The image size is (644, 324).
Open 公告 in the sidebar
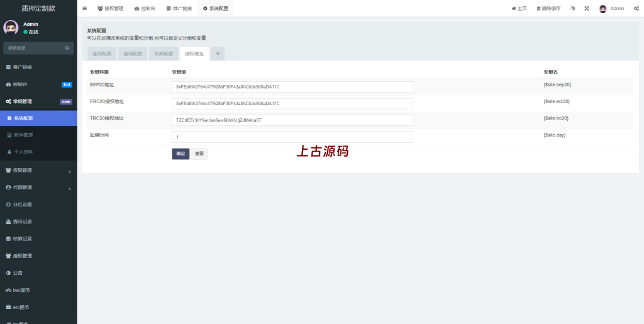(38, 272)
